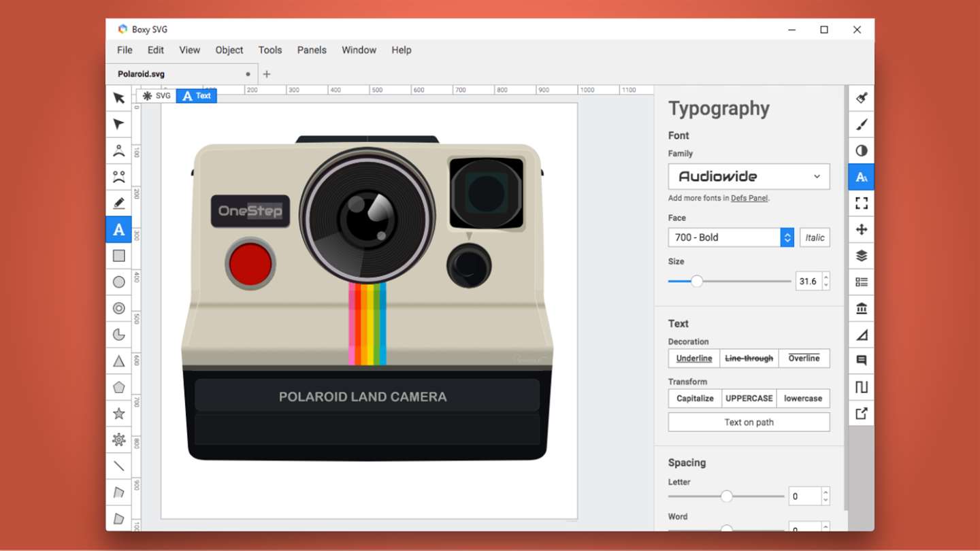Open the Fill panel paint bucket icon
The height and width of the screenshot is (551, 980).
tap(862, 98)
